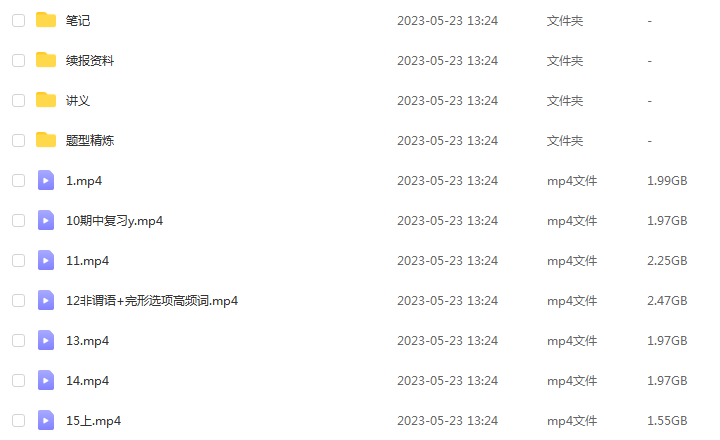
Task: Click the 题型精炼 folder icon
Action: click(46, 140)
